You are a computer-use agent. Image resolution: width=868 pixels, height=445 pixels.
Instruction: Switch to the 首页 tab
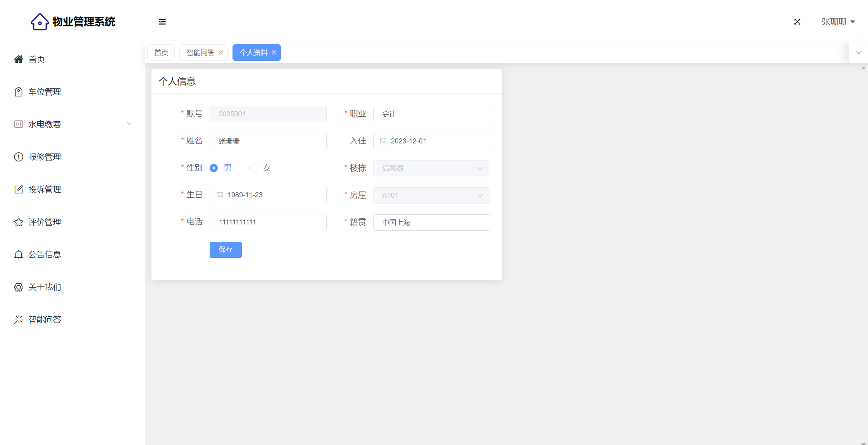point(161,53)
